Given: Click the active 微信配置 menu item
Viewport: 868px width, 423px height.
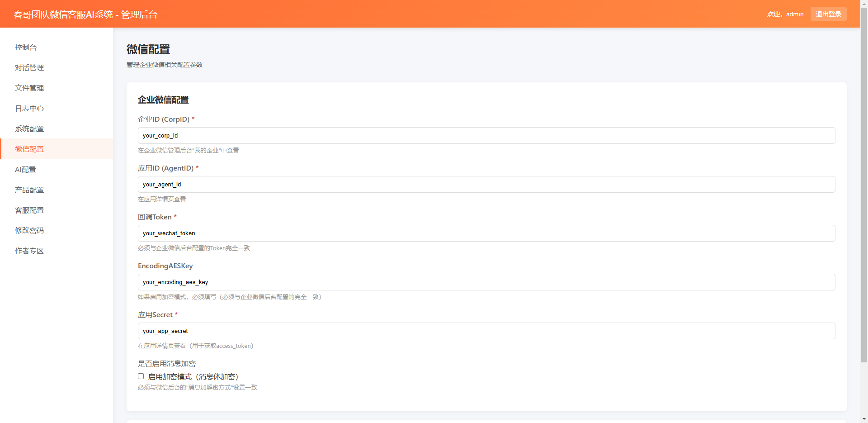Looking at the screenshot, I should click(x=29, y=149).
